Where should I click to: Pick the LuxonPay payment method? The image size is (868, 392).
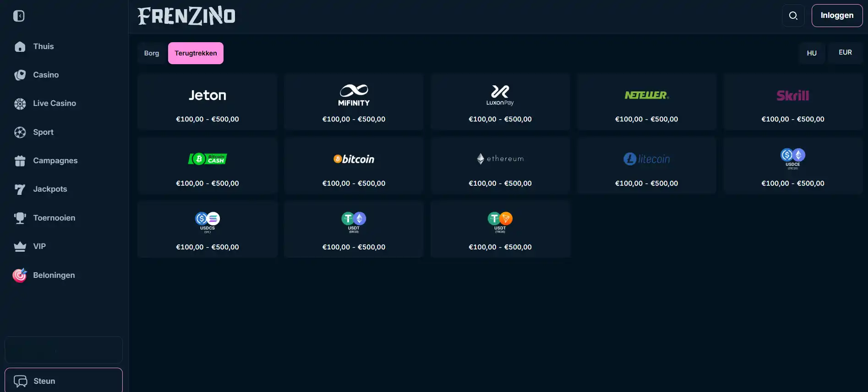[x=500, y=102]
